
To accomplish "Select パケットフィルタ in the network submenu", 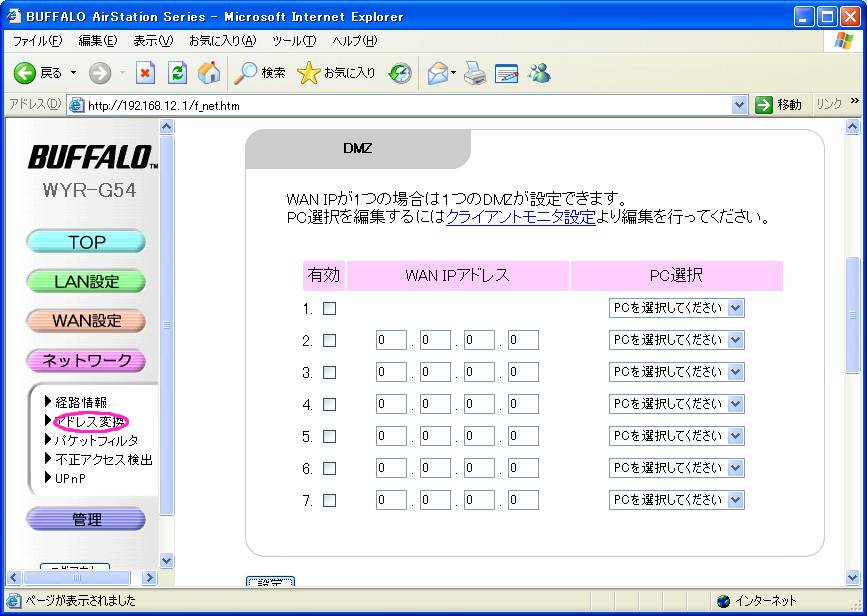I will (x=96, y=440).
